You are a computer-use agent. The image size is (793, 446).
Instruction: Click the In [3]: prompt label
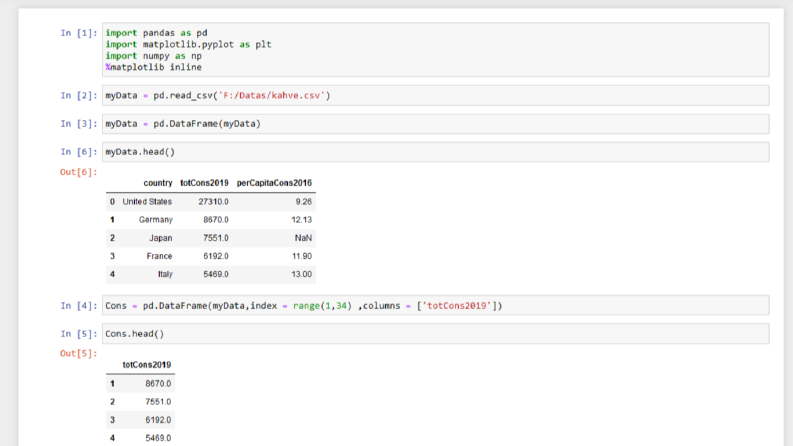[x=79, y=124]
